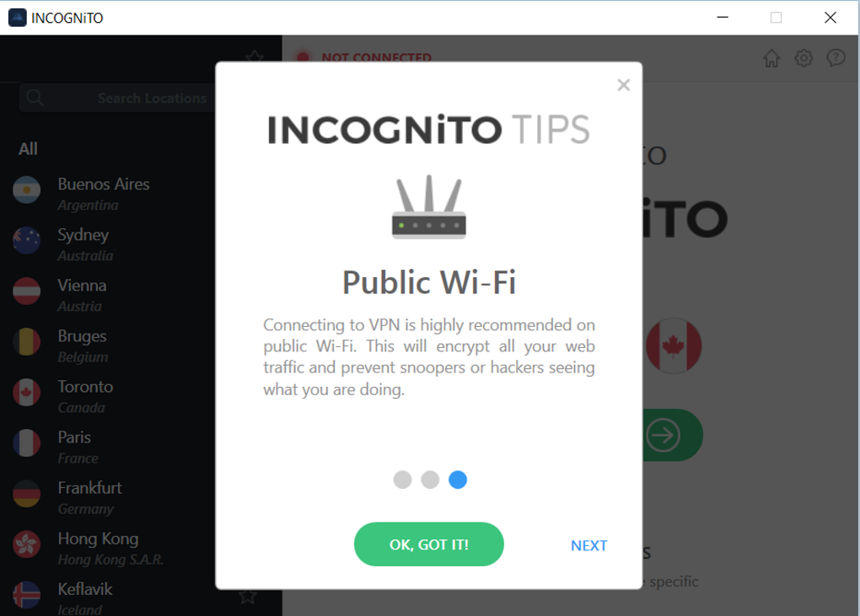
Task: Open settings via the gear icon
Action: (804, 58)
